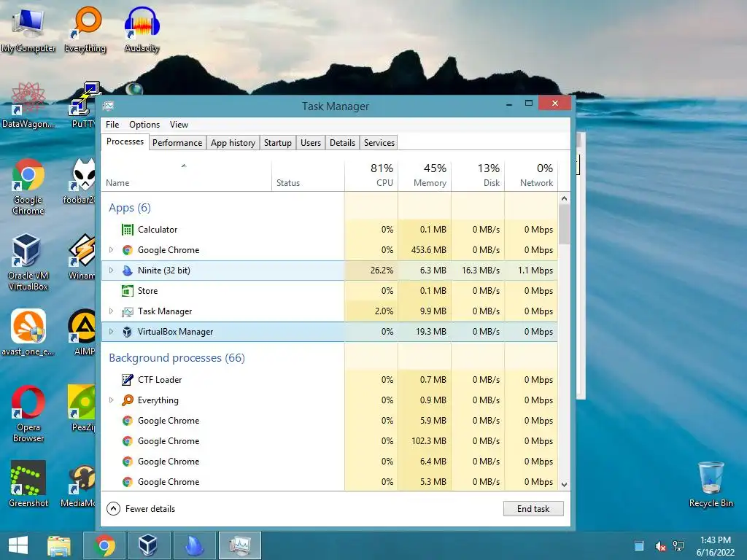
Task: Collapse view with Fewer details
Action: pos(141,509)
